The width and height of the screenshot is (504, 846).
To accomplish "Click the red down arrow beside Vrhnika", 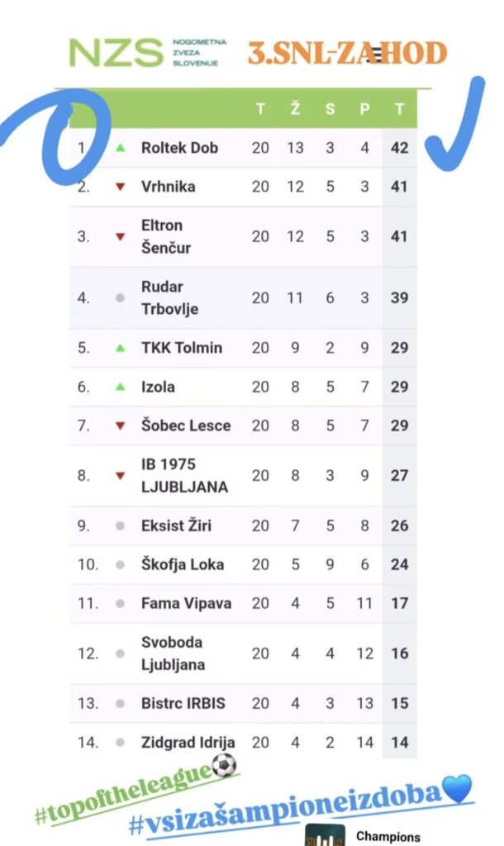I will click(x=121, y=187).
